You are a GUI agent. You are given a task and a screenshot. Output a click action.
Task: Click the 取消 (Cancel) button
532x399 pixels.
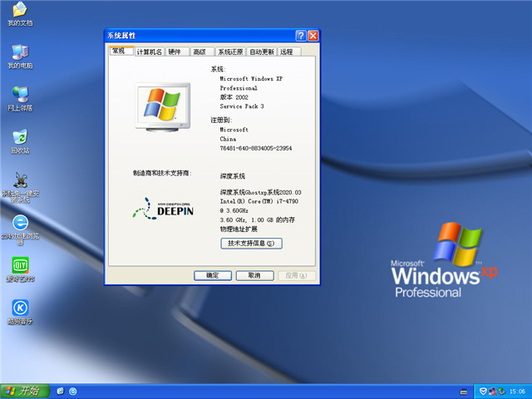tap(255, 275)
